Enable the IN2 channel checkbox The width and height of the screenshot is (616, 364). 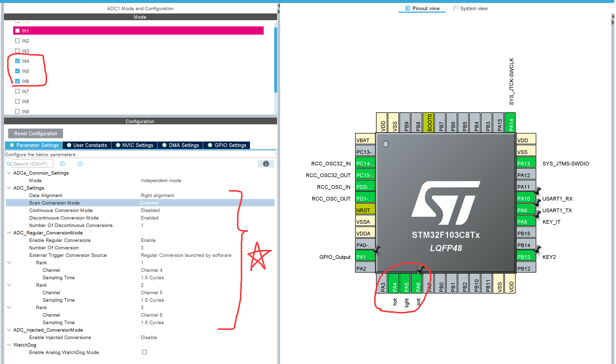pyautogui.click(x=17, y=41)
